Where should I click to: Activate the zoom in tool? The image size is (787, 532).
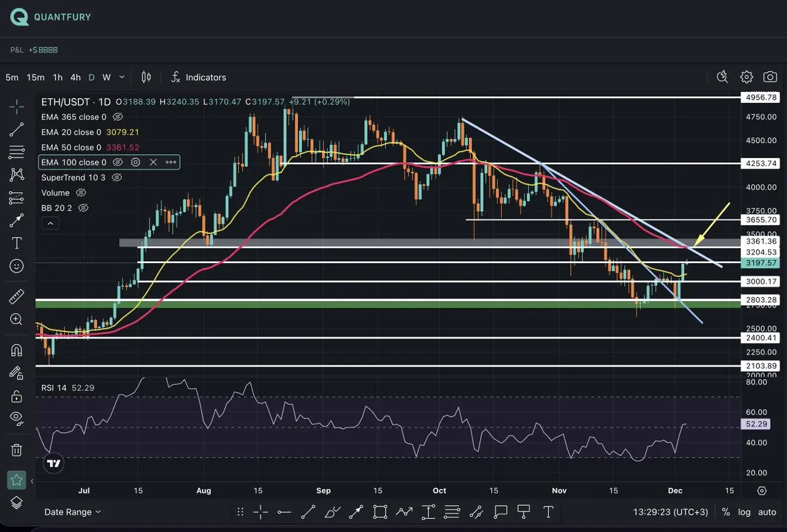point(17,319)
